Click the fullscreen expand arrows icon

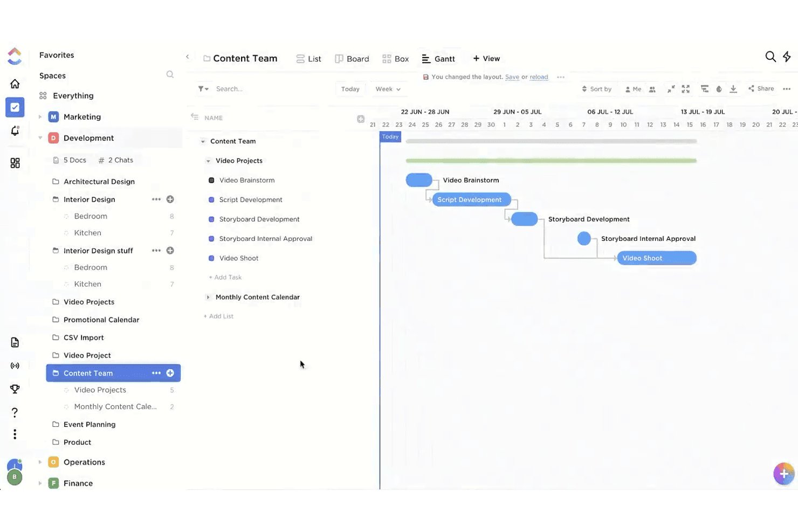tap(686, 89)
